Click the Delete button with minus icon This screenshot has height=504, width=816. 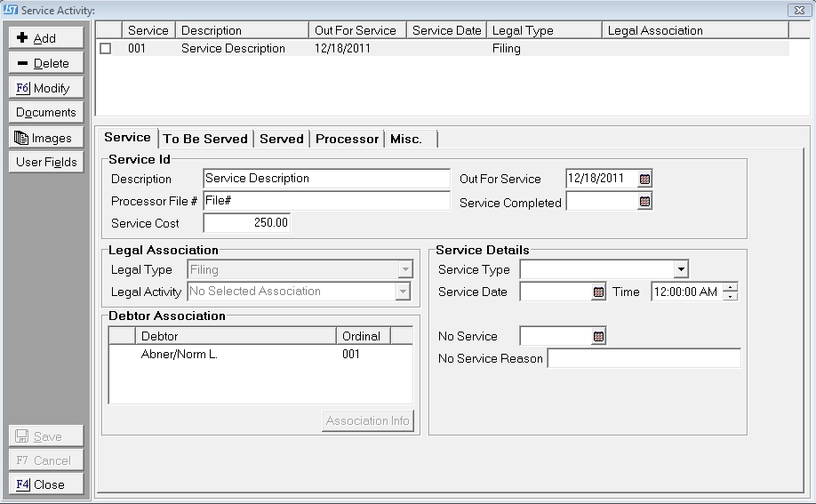(x=46, y=63)
